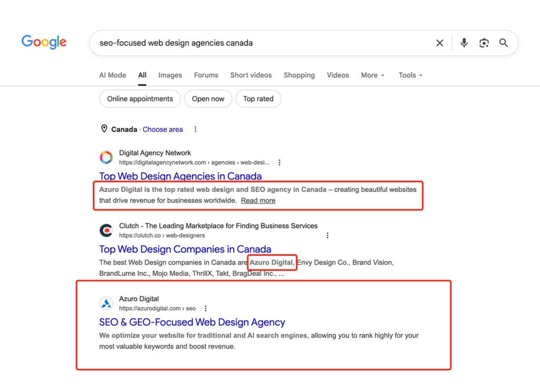This screenshot has height=392, width=540.
Task: Open Top Web Design Companies in Canada
Action: (185, 249)
